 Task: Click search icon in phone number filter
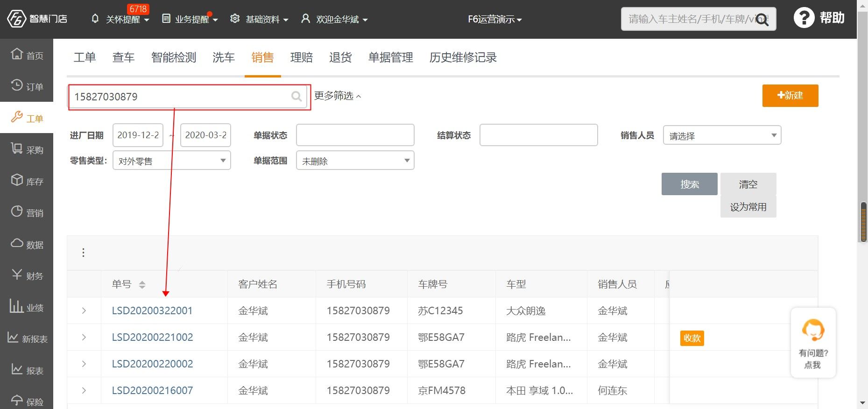pyautogui.click(x=296, y=96)
